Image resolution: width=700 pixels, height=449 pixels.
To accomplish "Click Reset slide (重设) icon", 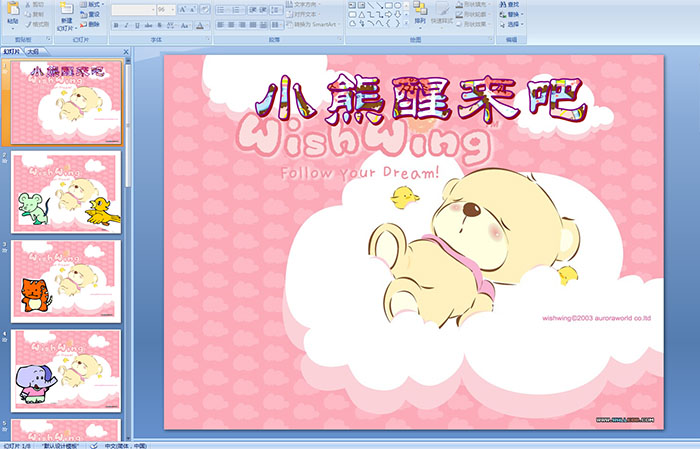I will [83, 14].
